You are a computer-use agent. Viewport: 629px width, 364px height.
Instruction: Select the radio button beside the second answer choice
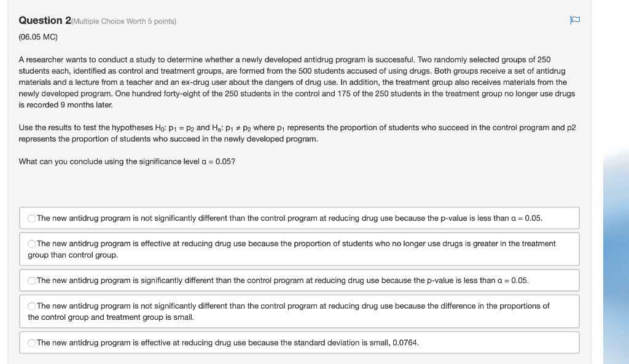coord(31,243)
